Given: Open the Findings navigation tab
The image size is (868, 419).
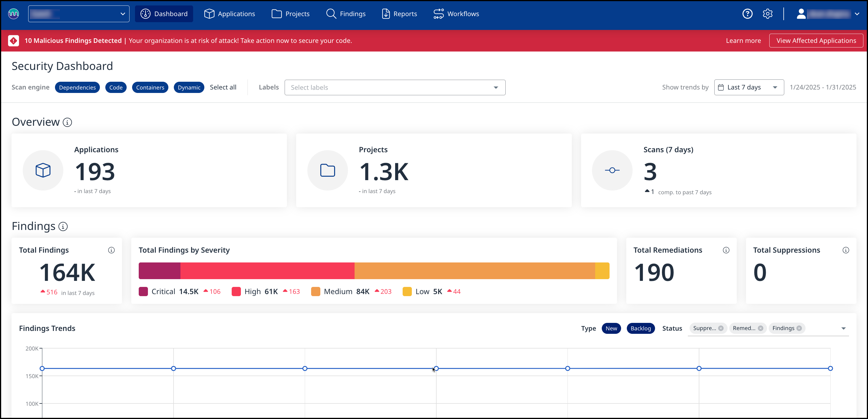Looking at the screenshot, I should [x=346, y=14].
